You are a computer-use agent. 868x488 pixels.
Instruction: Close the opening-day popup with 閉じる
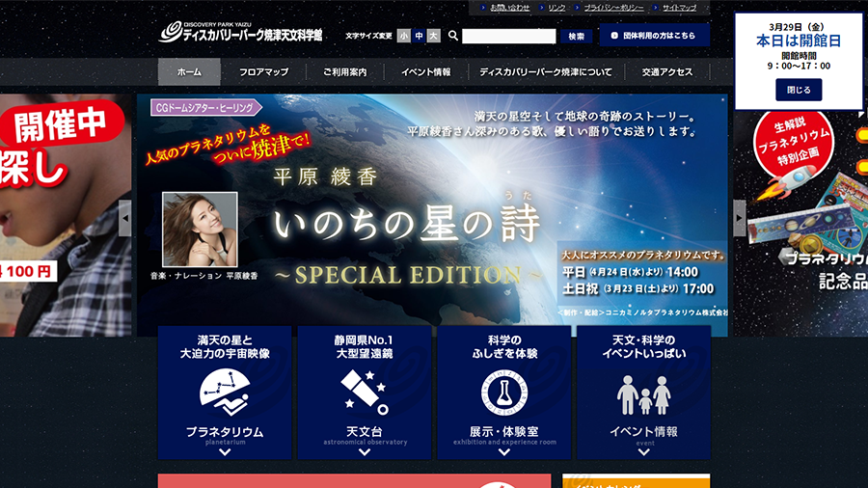click(x=799, y=90)
